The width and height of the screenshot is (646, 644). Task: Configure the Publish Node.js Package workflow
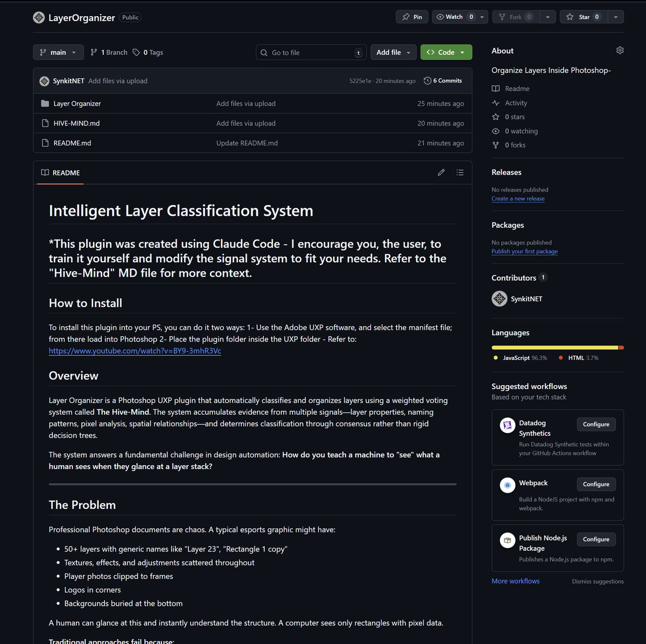(x=596, y=539)
